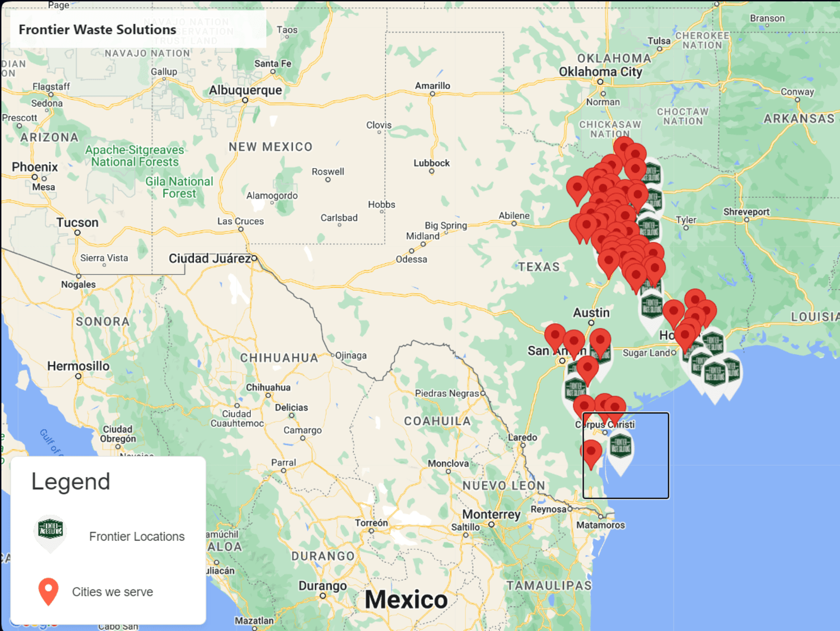Click the Legend heading
Image resolution: width=840 pixels, height=631 pixels.
(71, 481)
